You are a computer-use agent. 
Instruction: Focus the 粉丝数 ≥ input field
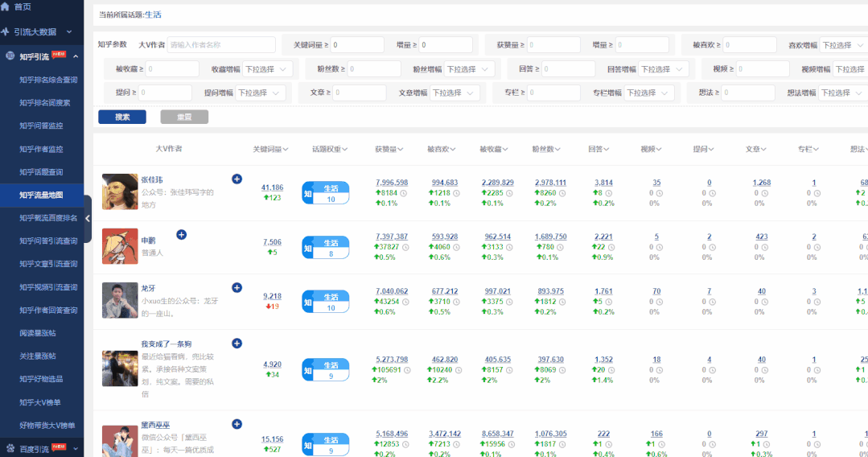[x=373, y=69]
